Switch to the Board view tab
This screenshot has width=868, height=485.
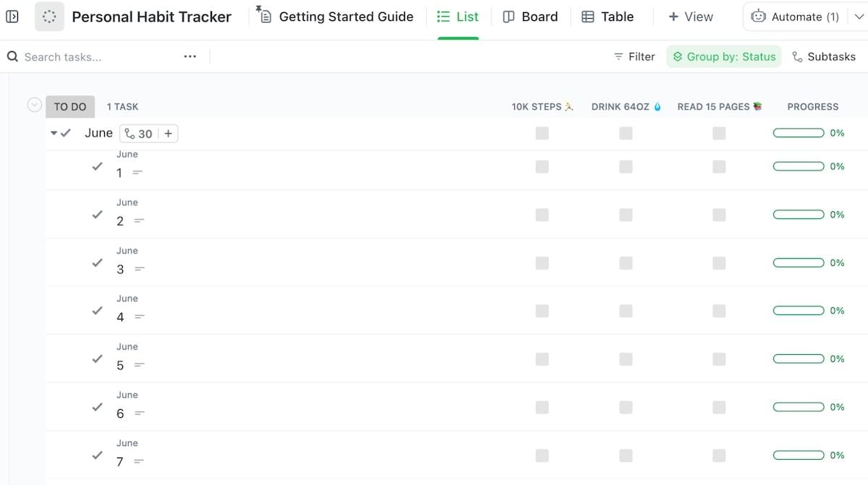pyautogui.click(x=531, y=17)
